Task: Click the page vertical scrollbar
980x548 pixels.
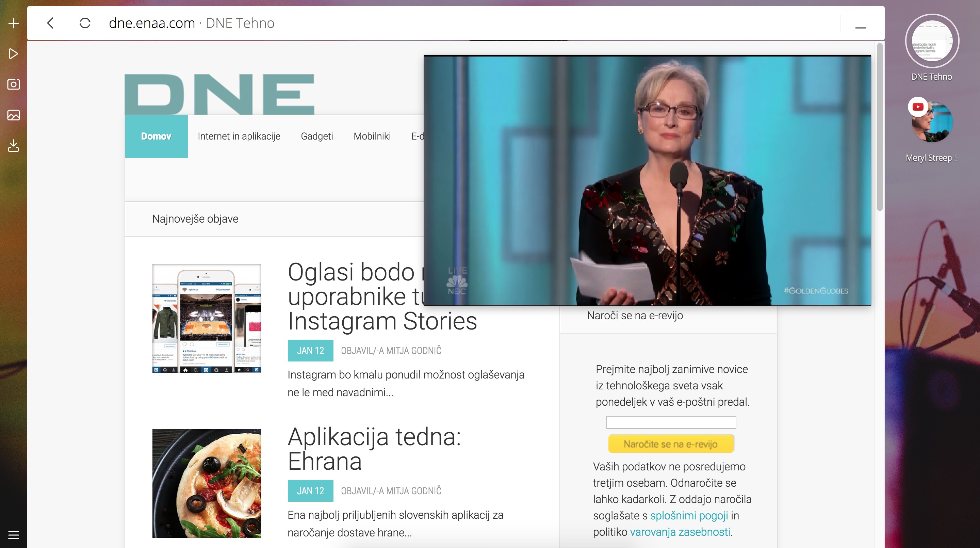Action: pyautogui.click(x=880, y=127)
